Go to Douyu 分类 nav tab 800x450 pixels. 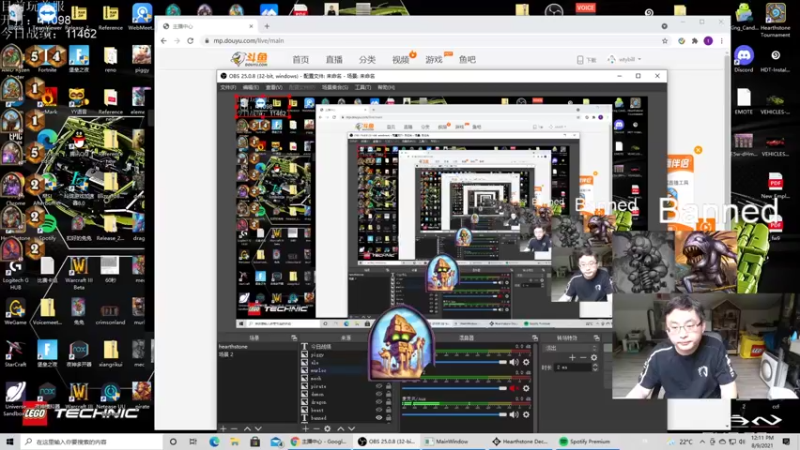tap(367, 60)
